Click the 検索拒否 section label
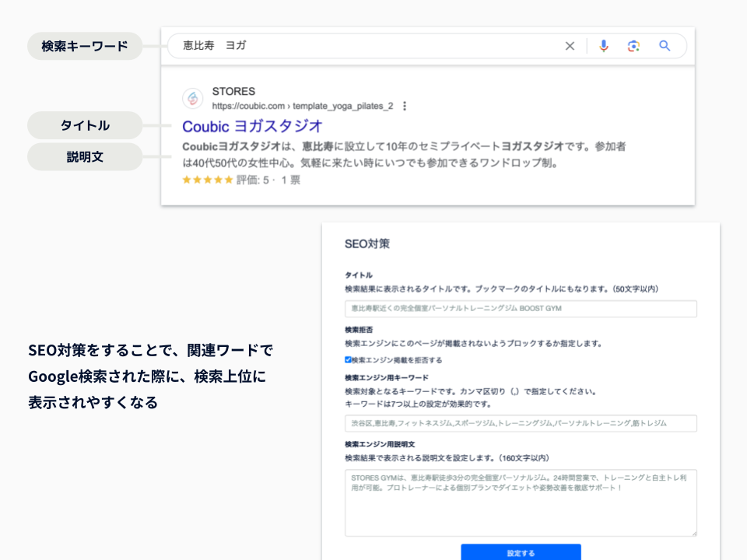This screenshot has width=747, height=560. (359, 330)
